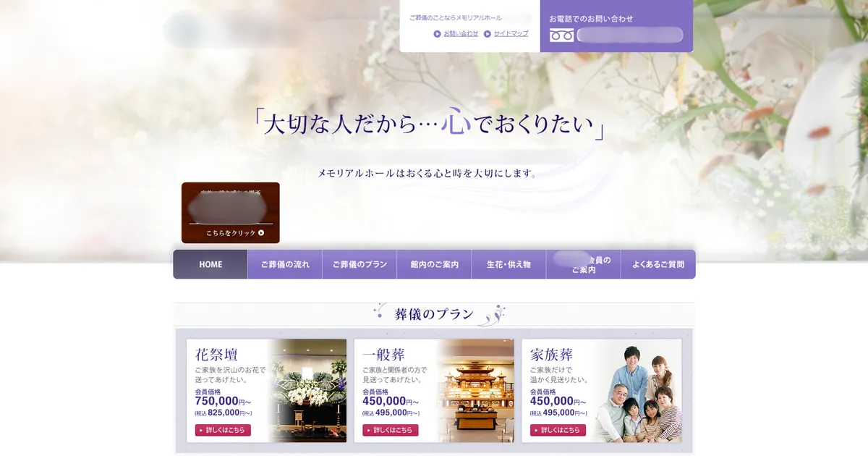Open the 館内のご案内 page from the navigation

point(435,263)
